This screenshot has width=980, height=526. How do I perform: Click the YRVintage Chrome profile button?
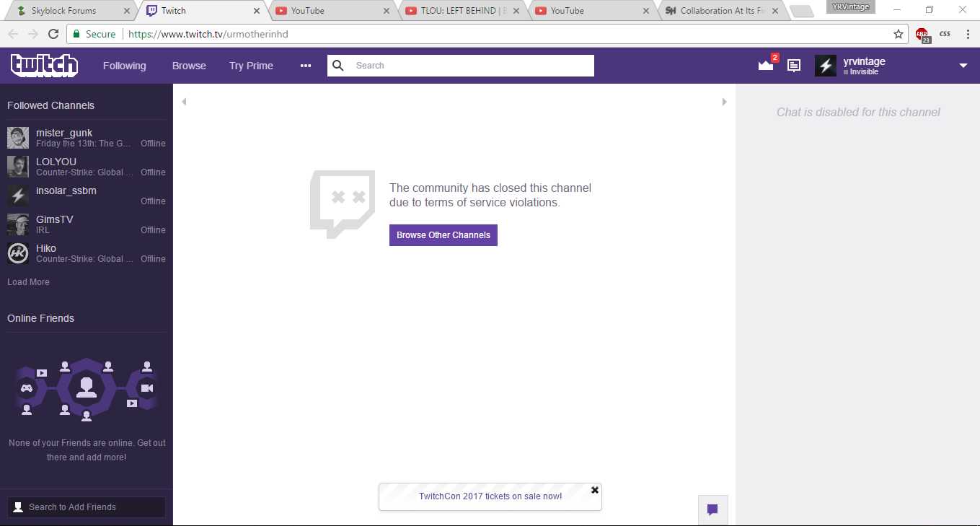(851, 7)
